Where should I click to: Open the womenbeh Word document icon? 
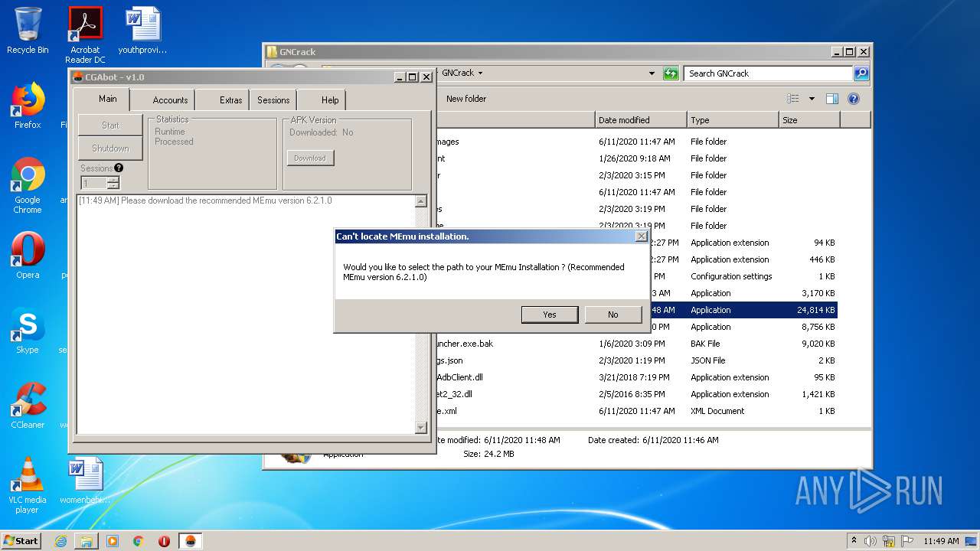pos(85,481)
